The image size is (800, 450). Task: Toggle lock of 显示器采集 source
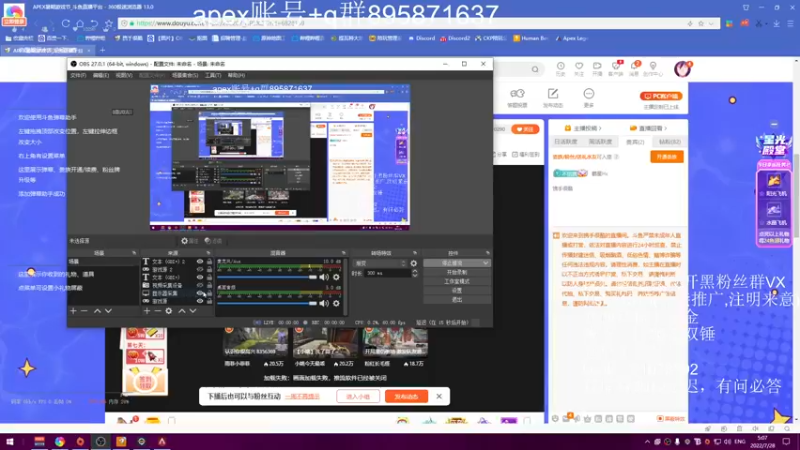209,293
